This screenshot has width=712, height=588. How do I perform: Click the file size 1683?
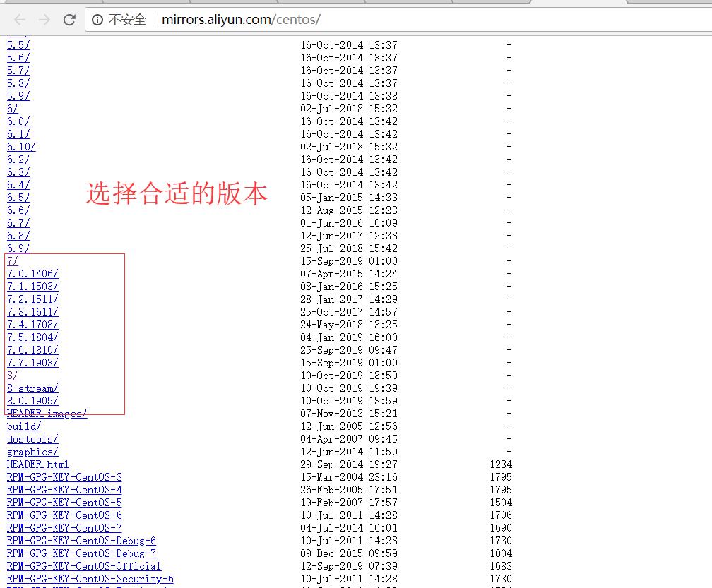click(x=501, y=566)
